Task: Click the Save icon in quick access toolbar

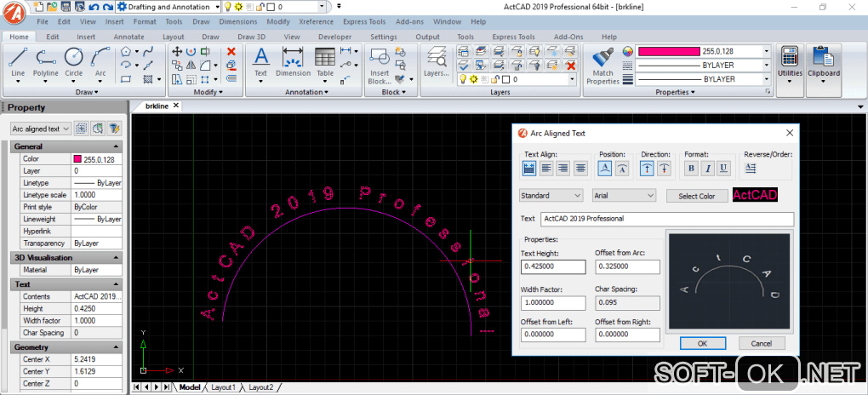Action: pyautogui.click(x=66, y=7)
